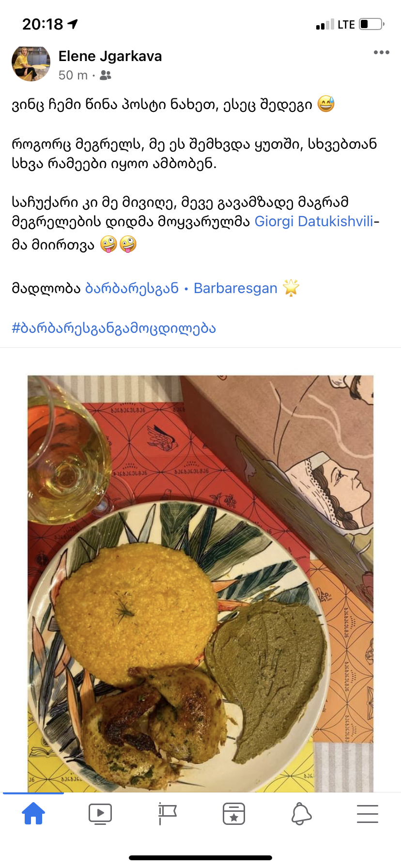Tap the 50 m post timestamp

click(73, 75)
